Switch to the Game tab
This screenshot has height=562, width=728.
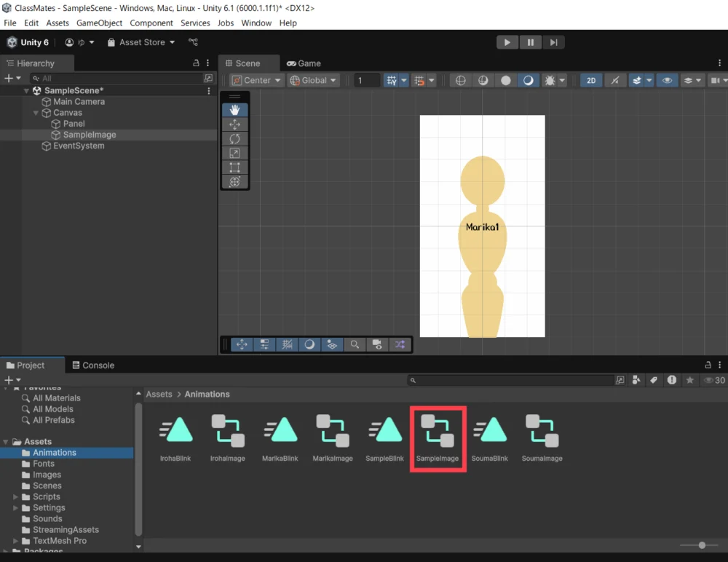pyautogui.click(x=304, y=63)
